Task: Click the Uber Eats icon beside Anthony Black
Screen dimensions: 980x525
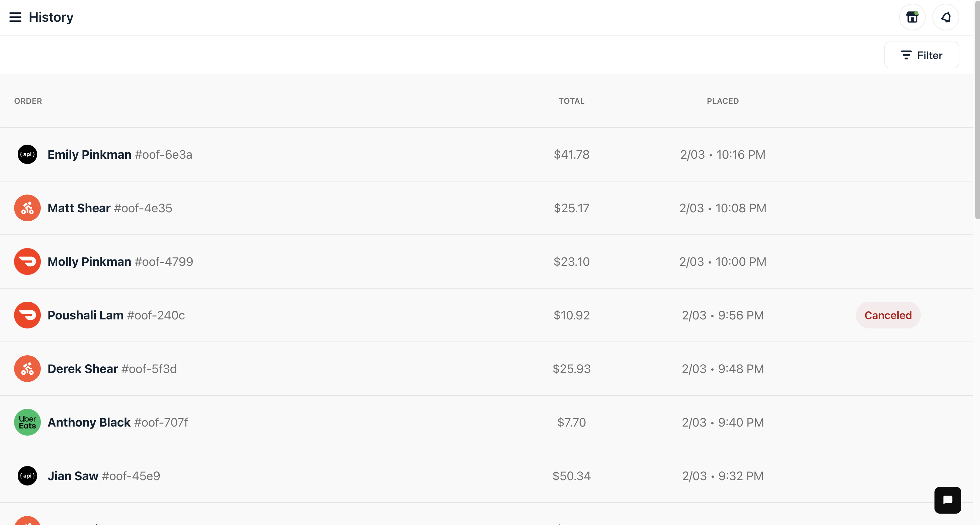Action: [27, 422]
